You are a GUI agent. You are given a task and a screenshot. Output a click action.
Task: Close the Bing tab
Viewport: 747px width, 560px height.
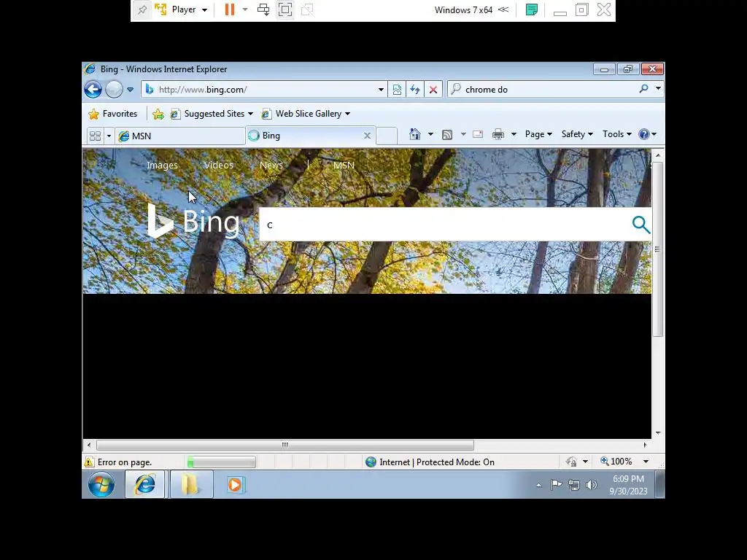[x=368, y=136]
